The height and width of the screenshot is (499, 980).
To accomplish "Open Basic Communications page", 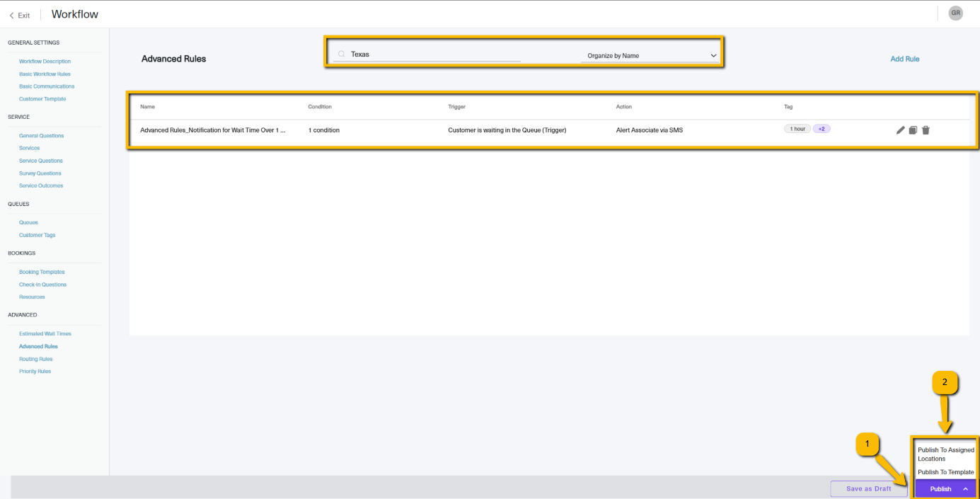I will click(47, 86).
